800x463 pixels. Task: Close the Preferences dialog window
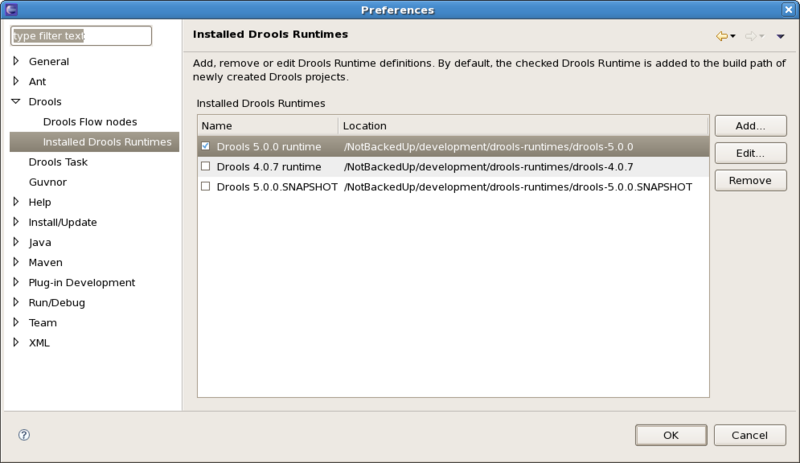click(x=788, y=9)
